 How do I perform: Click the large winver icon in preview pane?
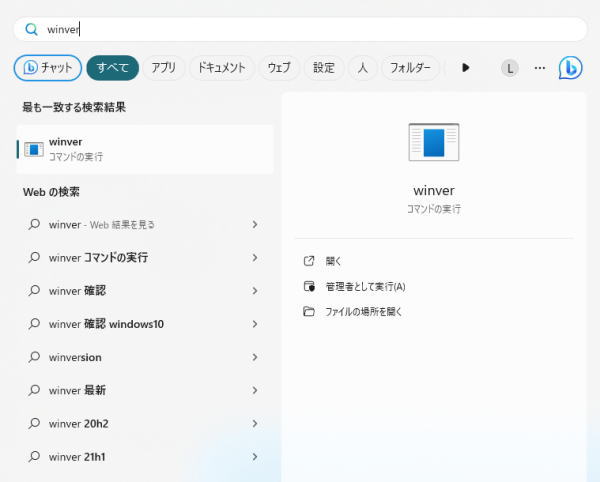coord(434,142)
